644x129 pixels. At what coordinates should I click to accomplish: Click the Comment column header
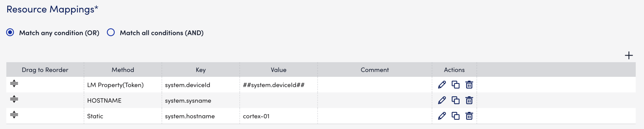point(375,70)
